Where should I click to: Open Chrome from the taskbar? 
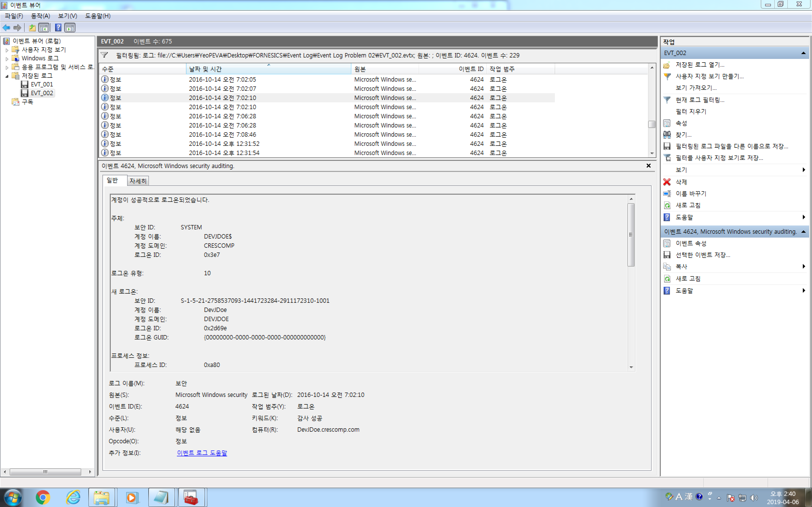[x=43, y=497]
